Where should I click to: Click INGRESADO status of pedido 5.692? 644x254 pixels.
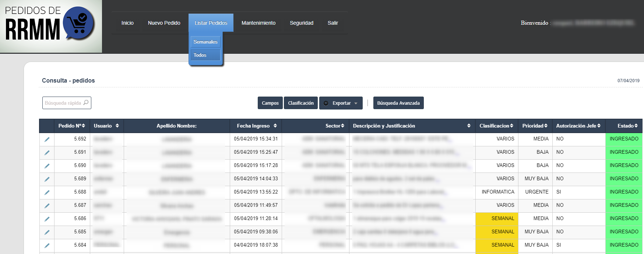pyautogui.click(x=624, y=139)
